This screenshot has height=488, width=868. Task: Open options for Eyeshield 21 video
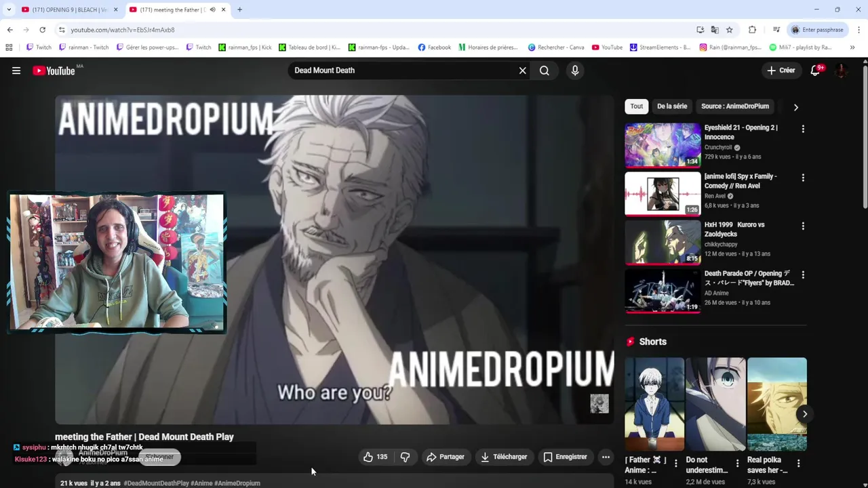[x=803, y=129]
